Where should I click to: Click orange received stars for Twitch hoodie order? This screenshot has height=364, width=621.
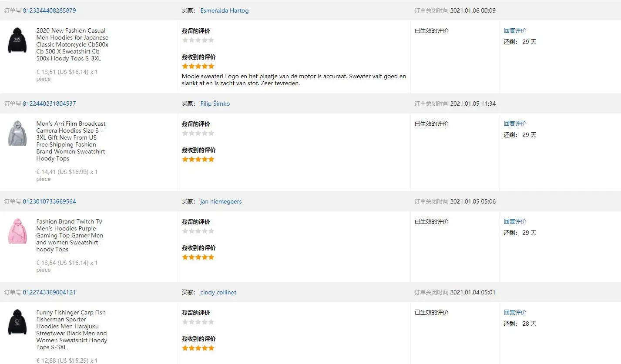tap(198, 257)
